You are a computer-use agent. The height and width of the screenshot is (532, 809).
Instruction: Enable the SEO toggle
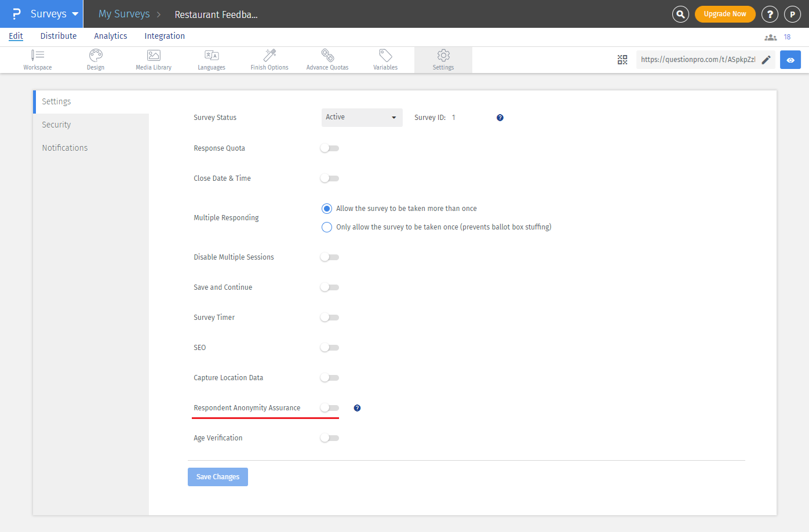(x=329, y=347)
